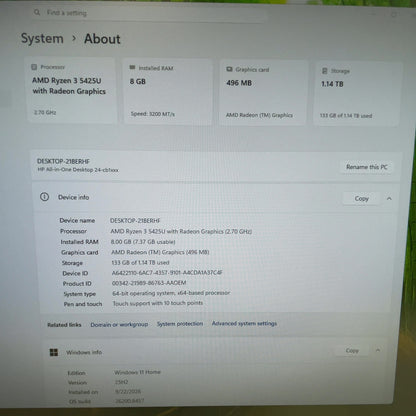Image resolution: width=416 pixels, height=416 pixels.
Task: Click the Processor chip icon
Action: pyautogui.click(x=34, y=67)
